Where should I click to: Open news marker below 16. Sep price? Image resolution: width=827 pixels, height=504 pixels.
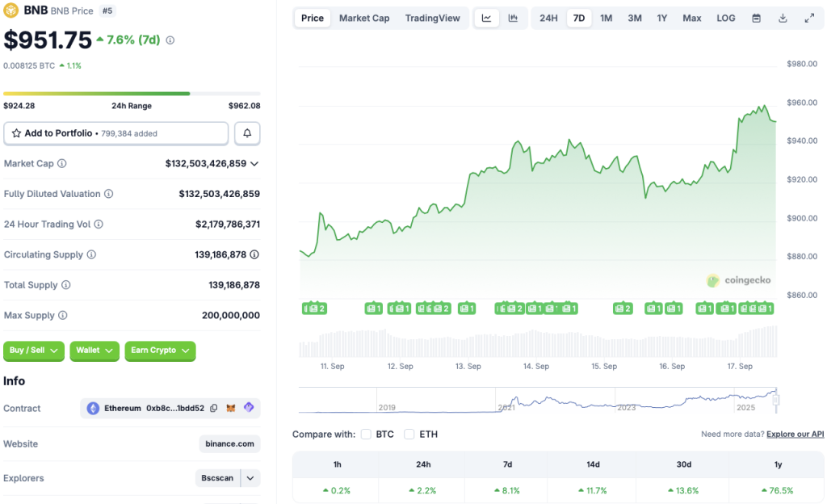674,309
